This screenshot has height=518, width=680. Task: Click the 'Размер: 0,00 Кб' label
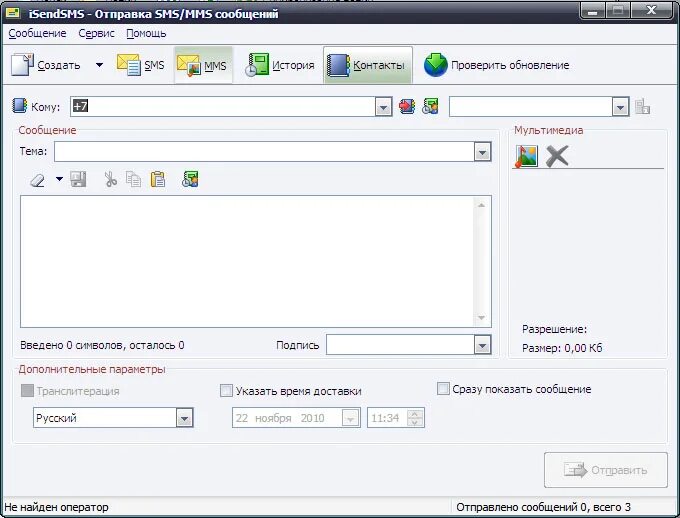[x=562, y=348]
